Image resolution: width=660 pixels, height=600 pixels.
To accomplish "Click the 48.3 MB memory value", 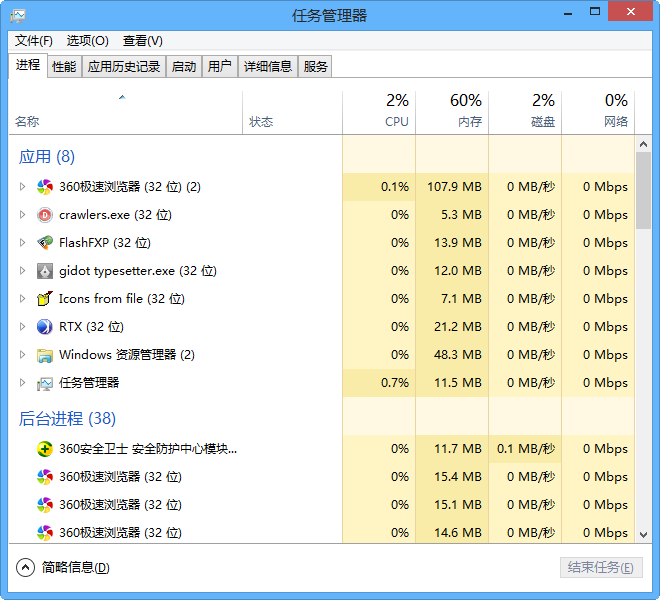I will pos(458,355).
